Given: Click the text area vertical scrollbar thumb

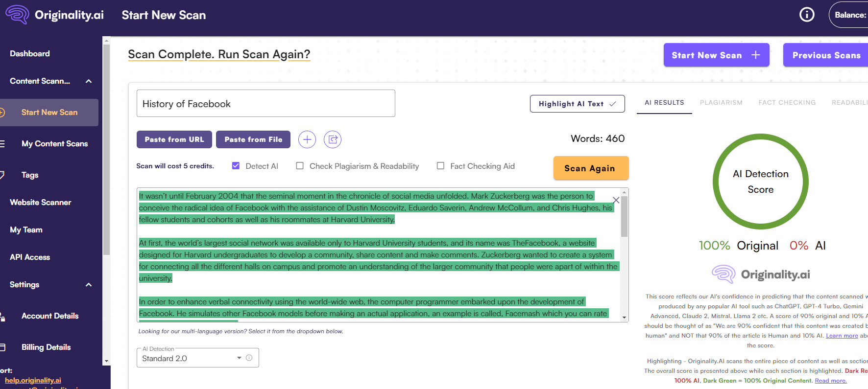Looking at the screenshot, I should click(x=624, y=215).
